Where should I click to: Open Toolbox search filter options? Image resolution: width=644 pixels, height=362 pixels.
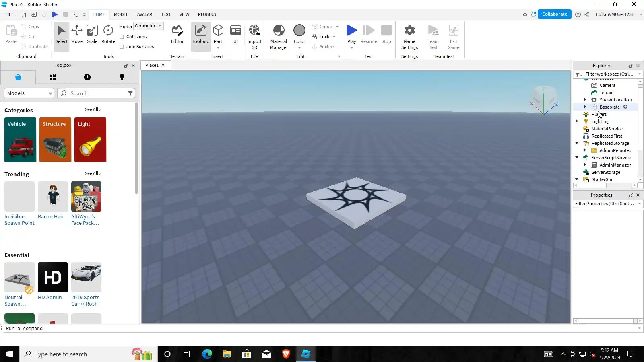[x=130, y=93]
